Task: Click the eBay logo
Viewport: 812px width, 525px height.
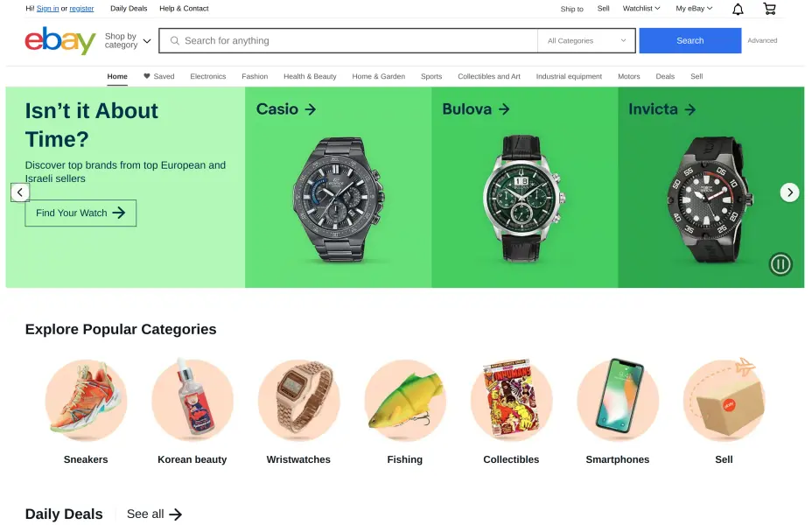Action: pyautogui.click(x=60, y=40)
